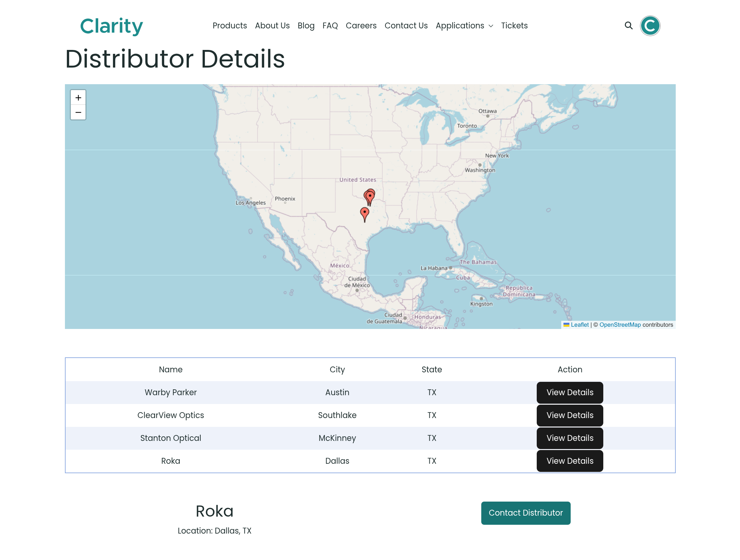Open the Products menu item

point(229,25)
